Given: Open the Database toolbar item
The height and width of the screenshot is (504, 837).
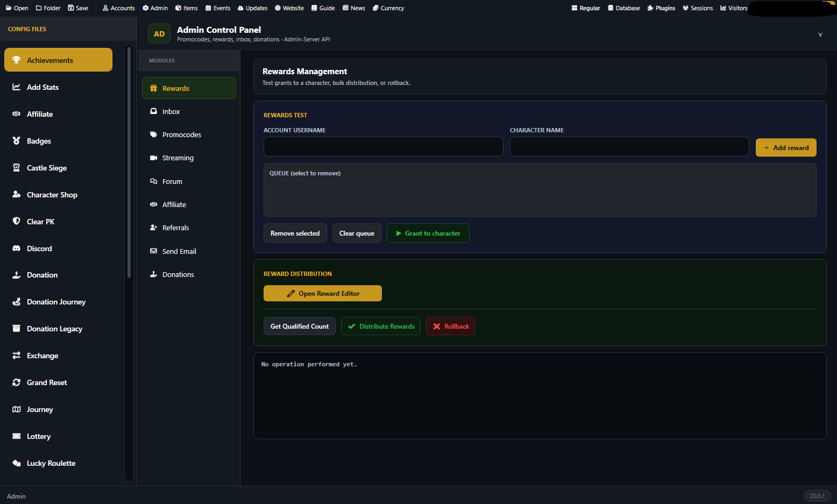Looking at the screenshot, I should 623,8.
